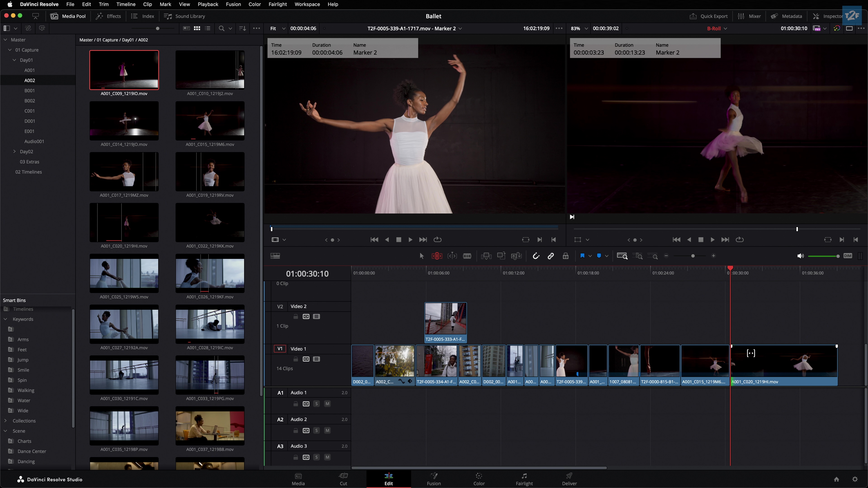
Task: Select the Trim edit mode tool
Action: coord(437,256)
